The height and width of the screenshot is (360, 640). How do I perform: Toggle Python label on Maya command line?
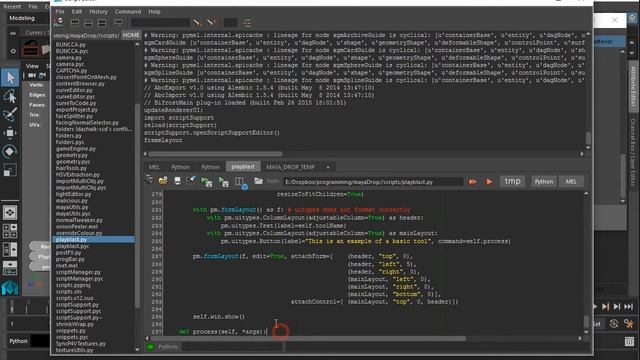(x=18, y=341)
